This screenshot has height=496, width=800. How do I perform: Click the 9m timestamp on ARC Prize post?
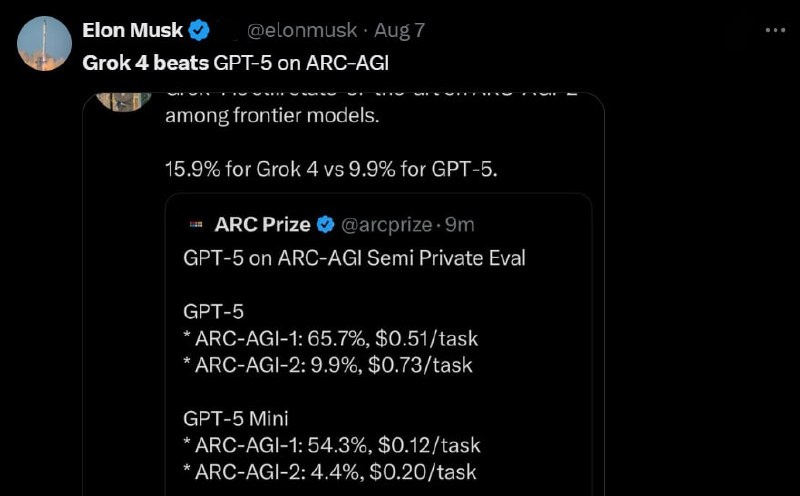coord(460,223)
